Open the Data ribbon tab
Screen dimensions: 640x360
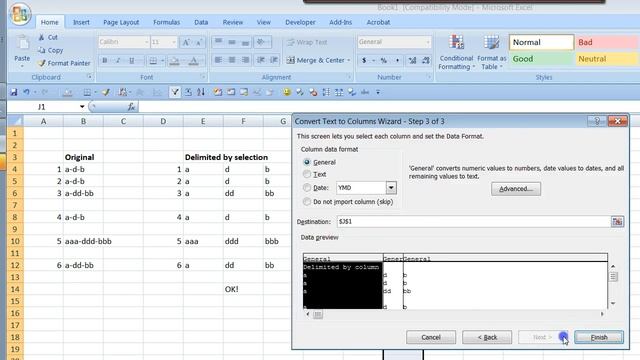(201, 22)
